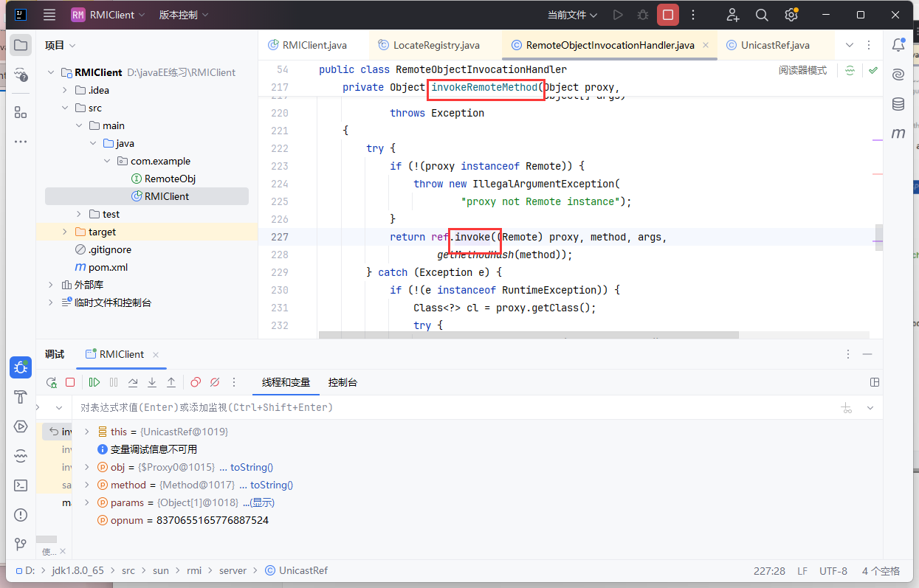The width and height of the screenshot is (919, 588).
Task: Open View Breakpoints from debug toolbar
Action: [x=196, y=382]
